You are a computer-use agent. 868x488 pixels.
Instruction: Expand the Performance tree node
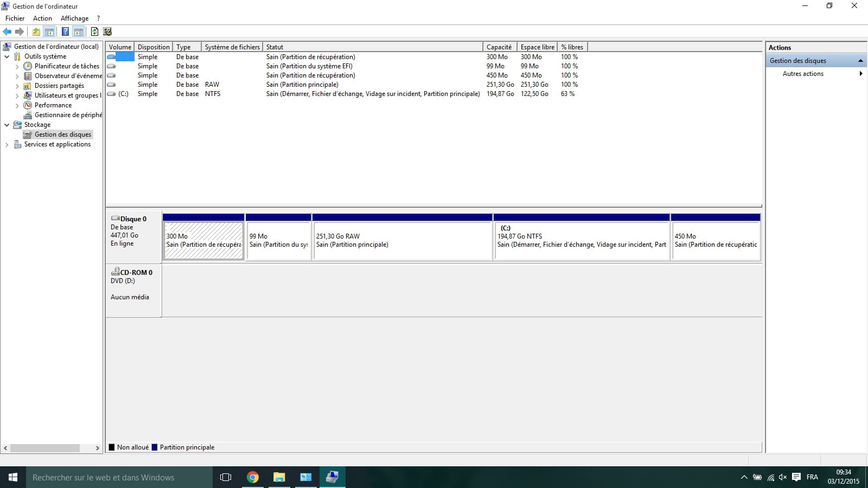coord(17,105)
